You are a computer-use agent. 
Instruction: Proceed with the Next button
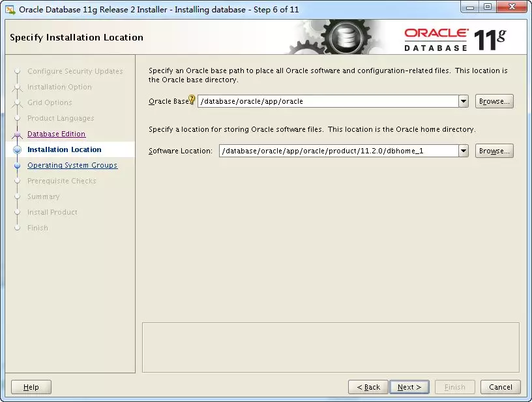click(409, 387)
